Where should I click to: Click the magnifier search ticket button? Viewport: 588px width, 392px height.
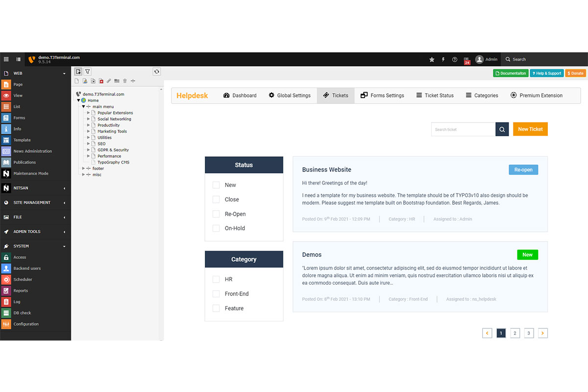(502, 129)
